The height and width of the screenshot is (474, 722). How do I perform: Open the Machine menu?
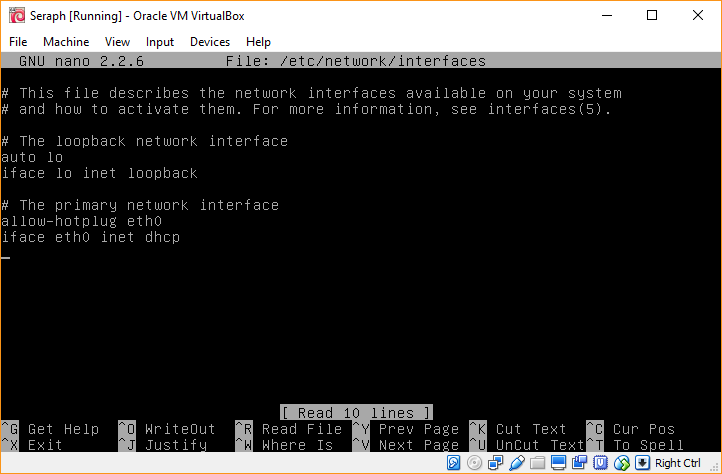(66, 42)
